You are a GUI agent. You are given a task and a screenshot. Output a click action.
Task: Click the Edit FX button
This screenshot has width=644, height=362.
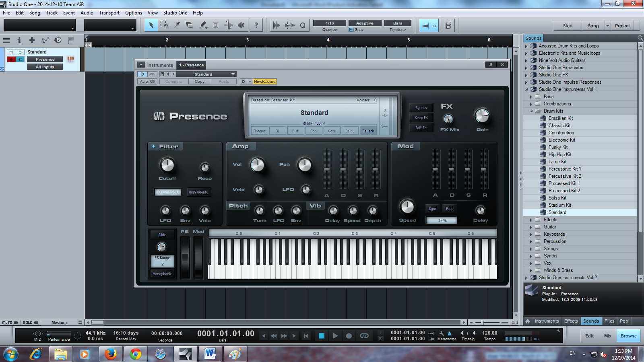(x=421, y=128)
